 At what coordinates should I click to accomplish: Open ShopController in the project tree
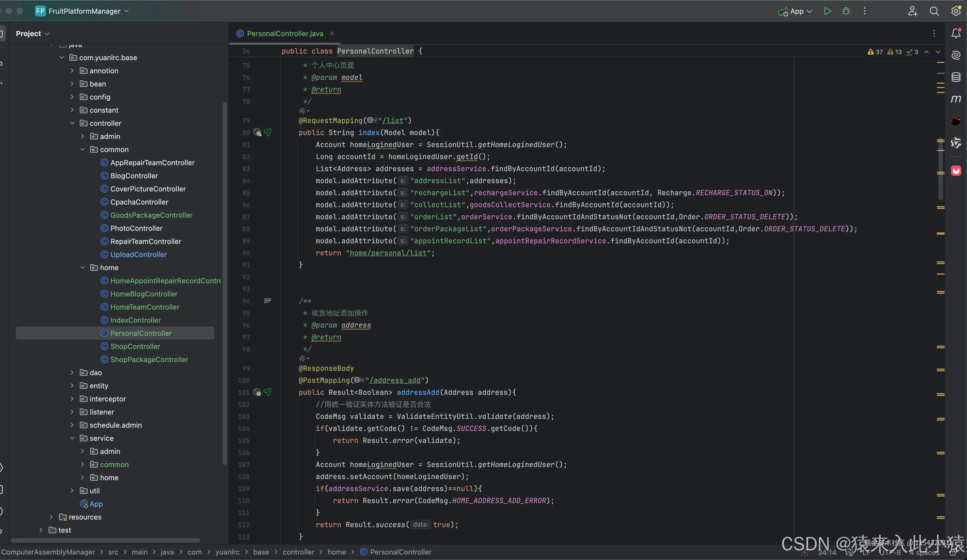point(135,346)
